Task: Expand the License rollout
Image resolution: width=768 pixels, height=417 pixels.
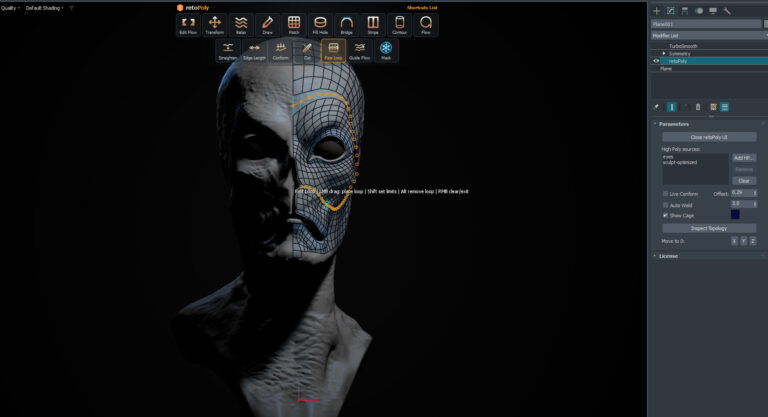Action: pos(668,256)
